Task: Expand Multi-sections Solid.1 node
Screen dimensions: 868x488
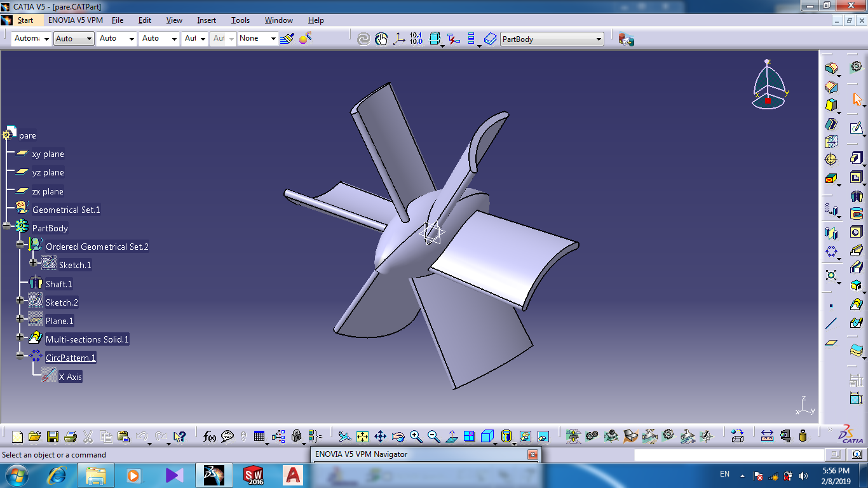Action: coord(20,337)
